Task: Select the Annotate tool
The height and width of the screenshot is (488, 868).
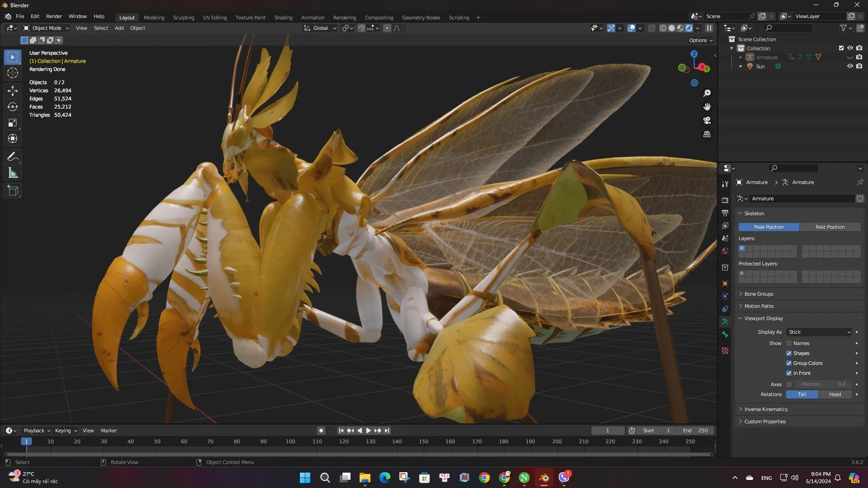Action: (13, 156)
